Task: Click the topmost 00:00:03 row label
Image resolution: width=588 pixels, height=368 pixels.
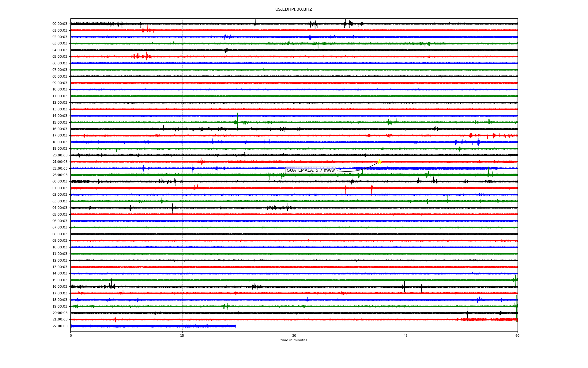Action: 60,24
